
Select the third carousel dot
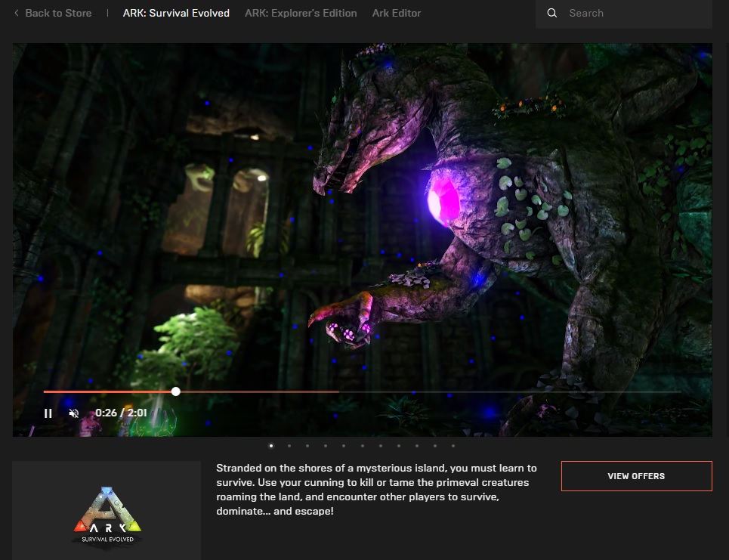(307, 446)
